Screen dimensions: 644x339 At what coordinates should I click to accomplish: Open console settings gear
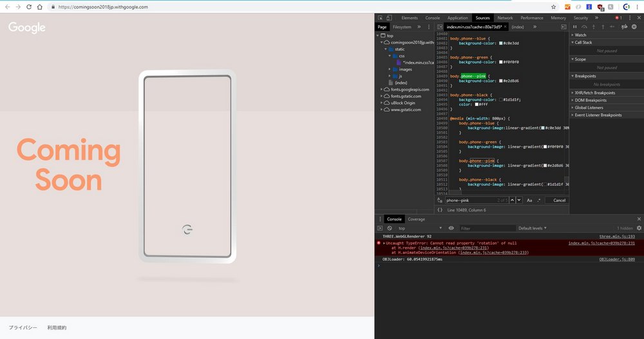click(x=639, y=228)
